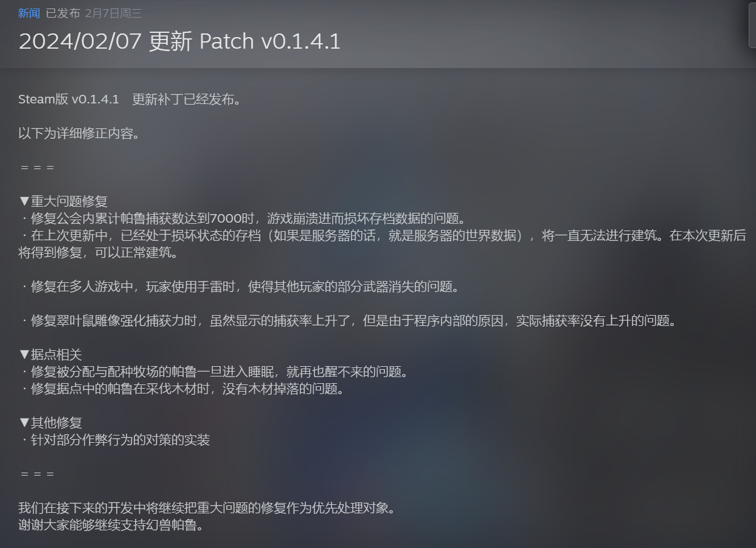Click the 手雷 multiplayer weapon fix line
Viewport: 756px width, 548px height.
click(x=238, y=286)
